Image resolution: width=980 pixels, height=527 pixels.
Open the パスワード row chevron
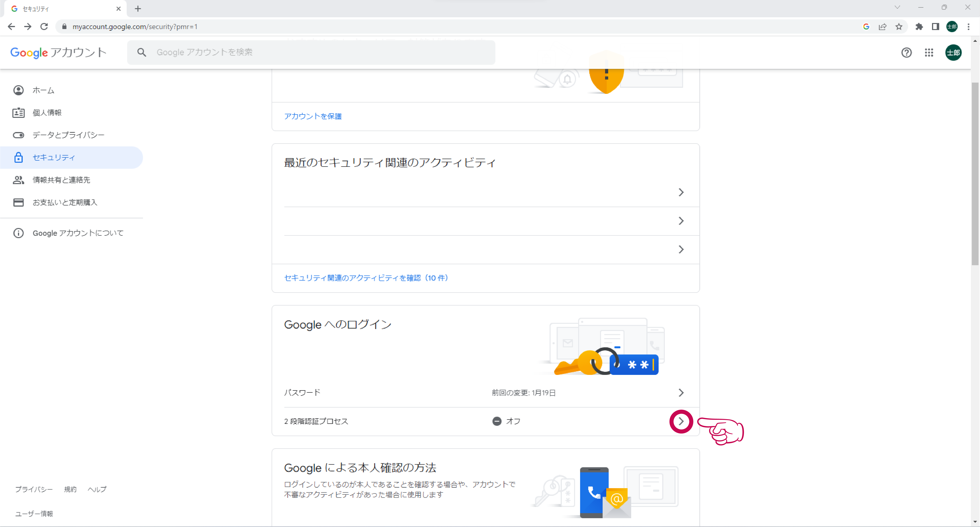tap(681, 393)
